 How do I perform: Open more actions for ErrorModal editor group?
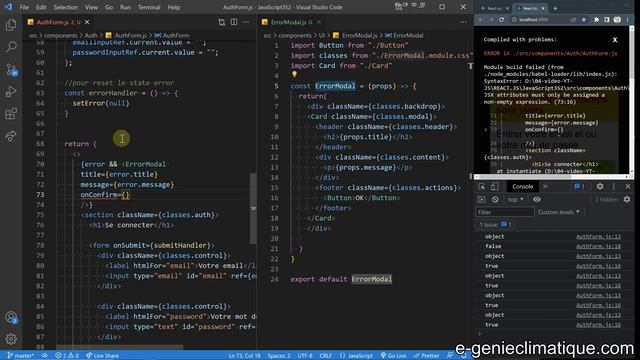click(463, 22)
